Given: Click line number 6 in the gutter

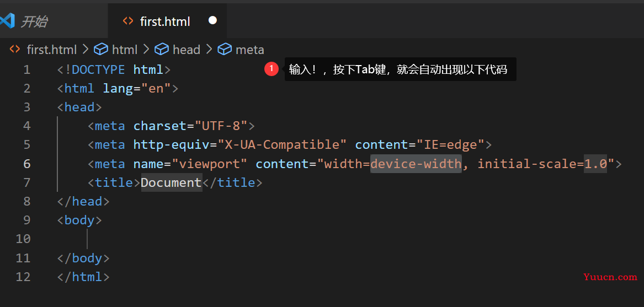Looking at the screenshot, I should point(26,164).
